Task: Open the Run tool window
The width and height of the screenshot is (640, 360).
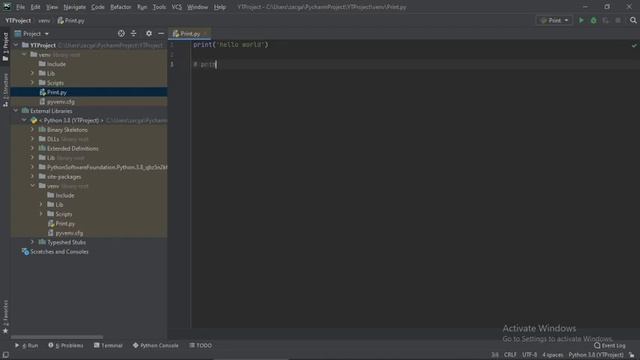Action: [27, 346]
